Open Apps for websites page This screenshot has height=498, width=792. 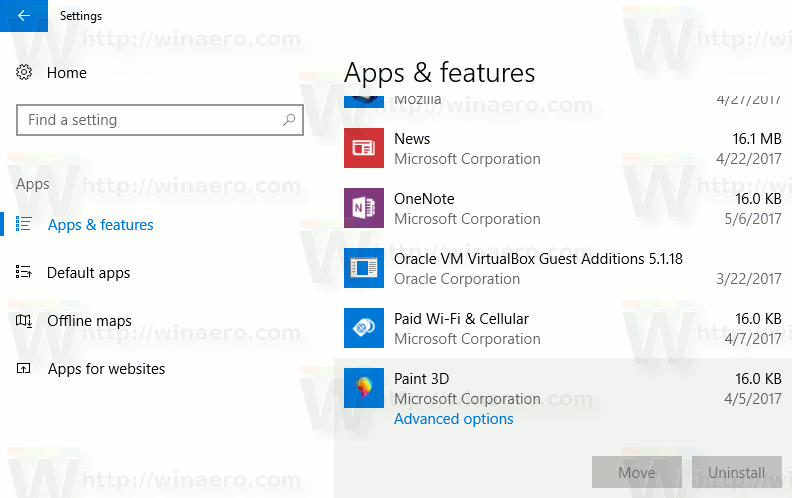pos(107,369)
